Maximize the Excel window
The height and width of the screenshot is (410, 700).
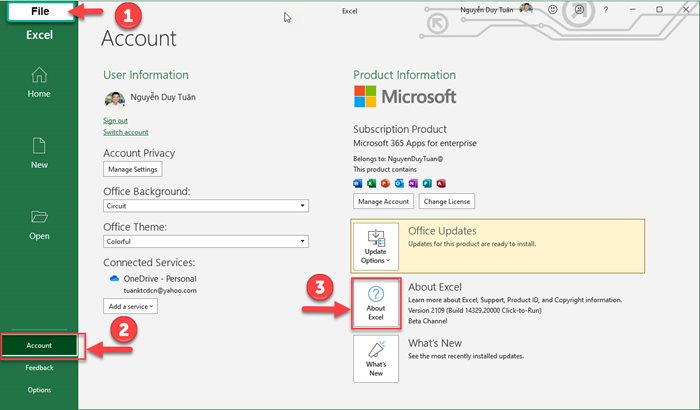click(659, 9)
